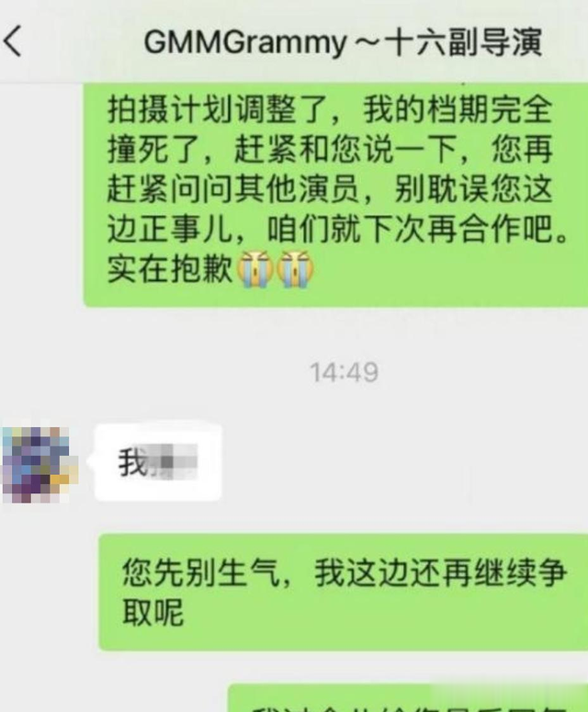Tap the first crying emoji after 实在抱歉

pyautogui.click(x=255, y=269)
